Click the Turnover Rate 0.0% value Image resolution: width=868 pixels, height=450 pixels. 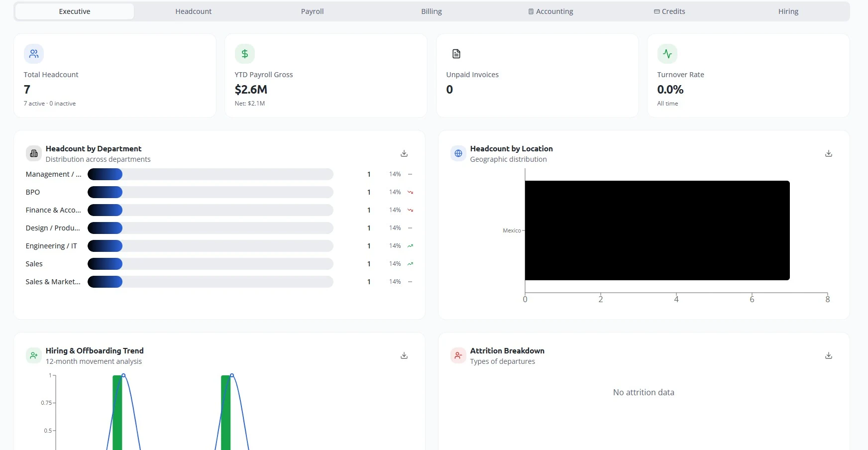670,90
